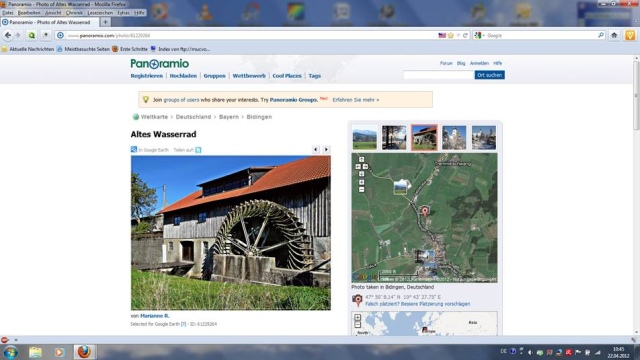Image resolution: width=640 pixels, height=360 pixels.
Task: Reload the page with the refresh icon
Action: tap(465, 36)
